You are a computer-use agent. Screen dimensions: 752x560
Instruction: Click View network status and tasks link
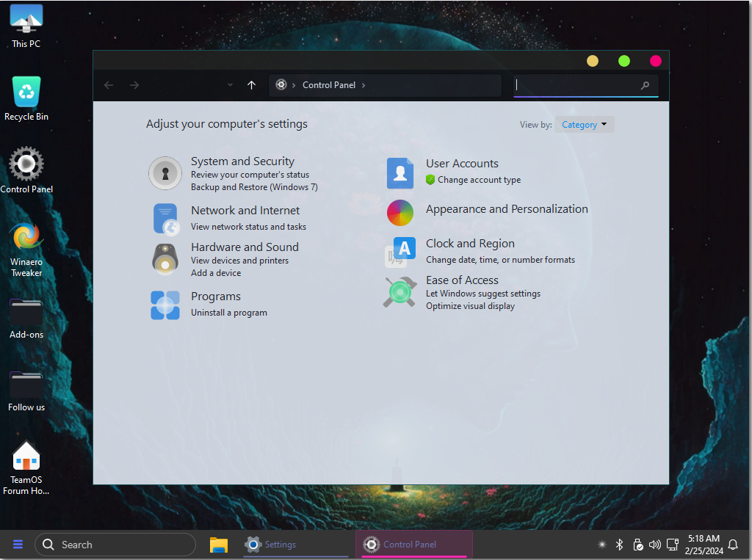click(x=248, y=227)
